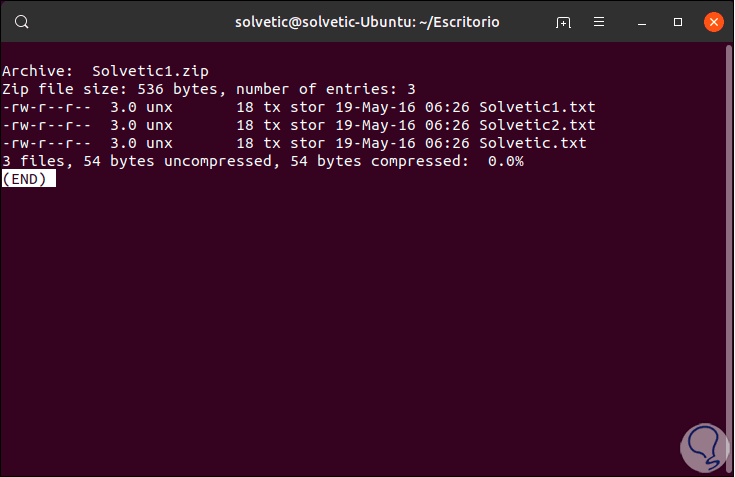Click the new tab icon

[x=564, y=21]
